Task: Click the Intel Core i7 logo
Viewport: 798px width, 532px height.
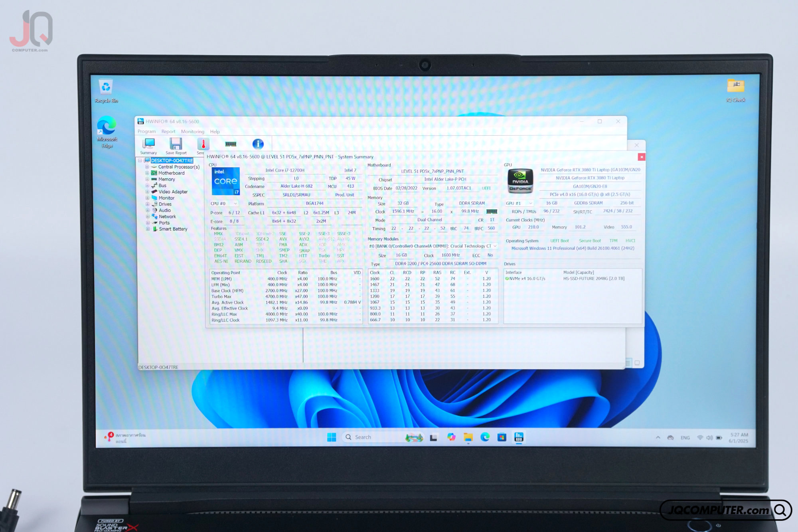Action: (226, 181)
